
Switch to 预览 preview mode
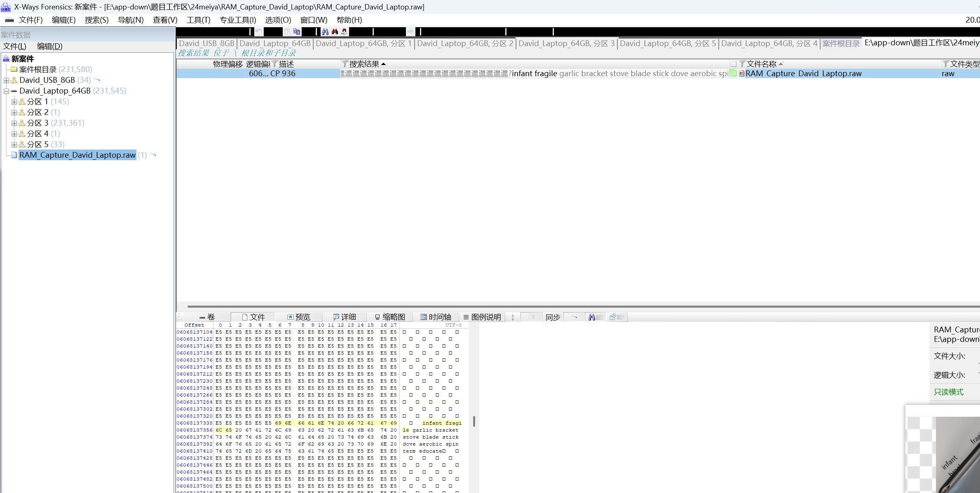303,317
